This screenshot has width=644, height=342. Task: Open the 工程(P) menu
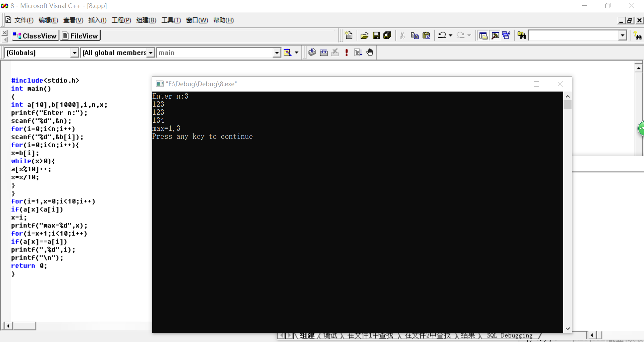pyautogui.click(x=121, y=20)
